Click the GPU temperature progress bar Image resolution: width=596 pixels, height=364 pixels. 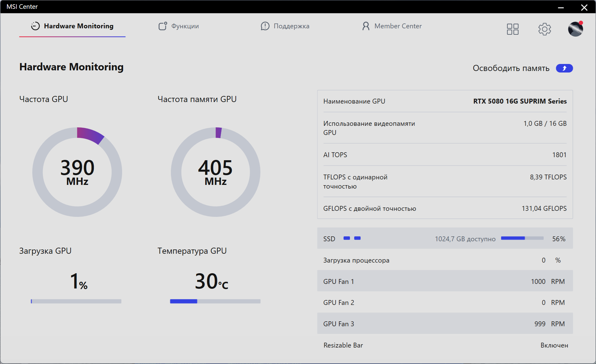pos(215,301)
